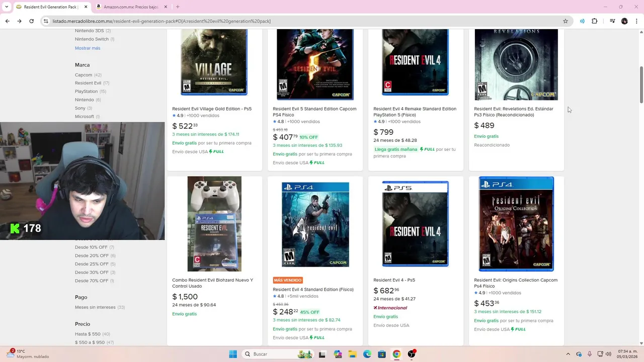Open a new browser tab
Image resolution: width=644 pixels, height=362 pixels.
(178, 7)
